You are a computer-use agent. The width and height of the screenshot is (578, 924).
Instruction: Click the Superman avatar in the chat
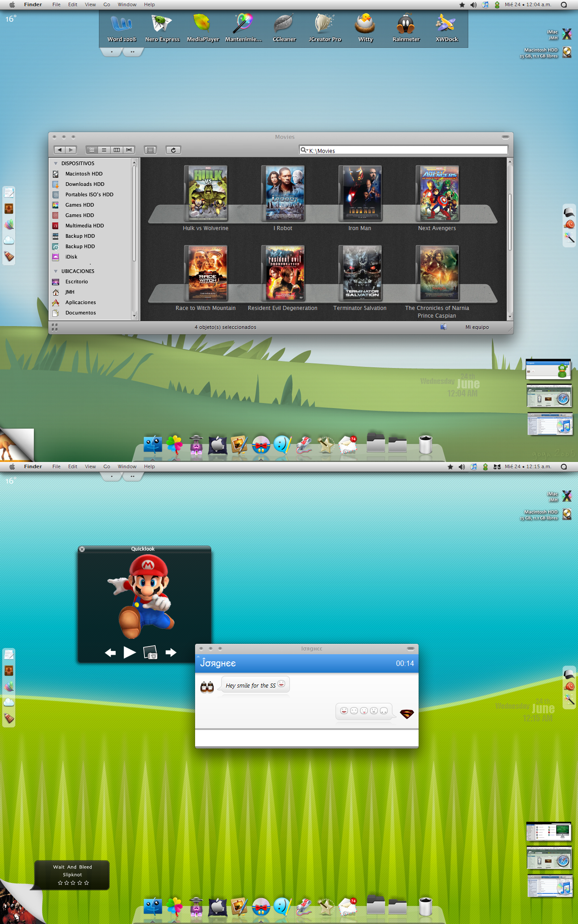pyautogui.click(x=407, y=714)
